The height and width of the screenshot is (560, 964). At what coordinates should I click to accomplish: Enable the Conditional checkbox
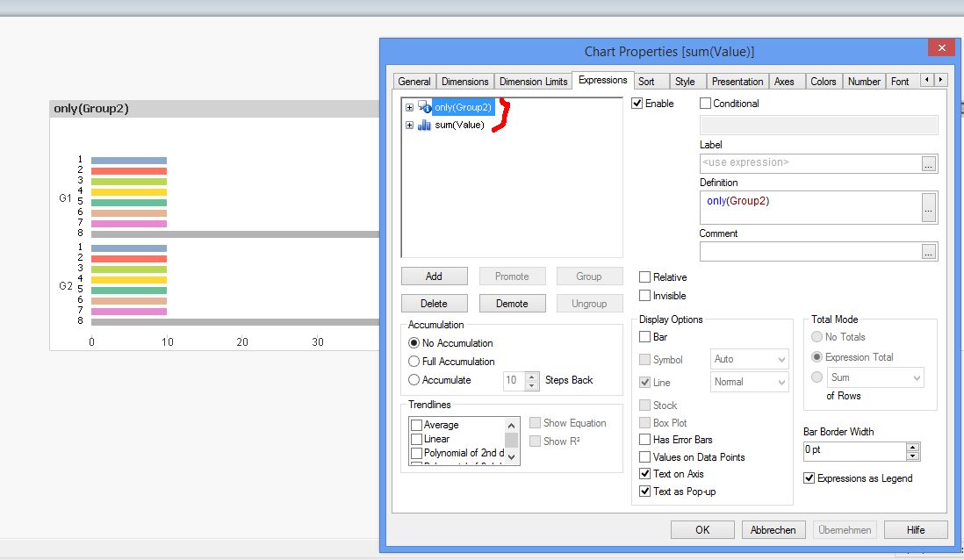[x=705, y=104]
